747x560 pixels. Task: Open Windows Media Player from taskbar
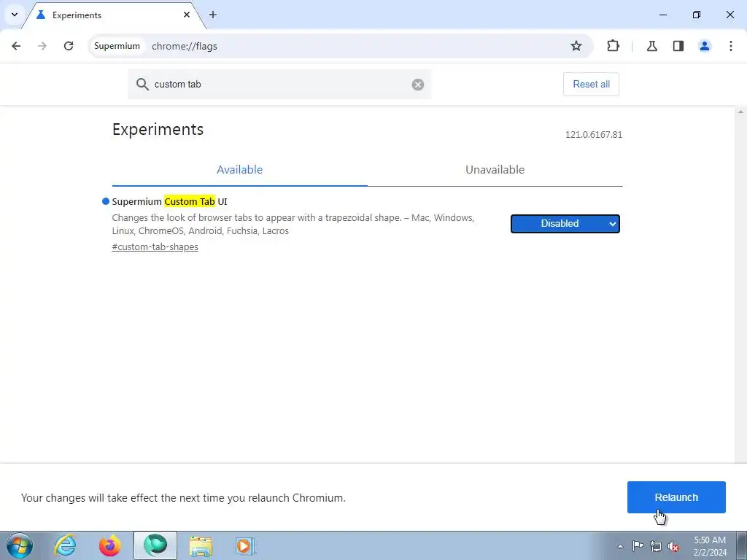[x=245, y=545]
